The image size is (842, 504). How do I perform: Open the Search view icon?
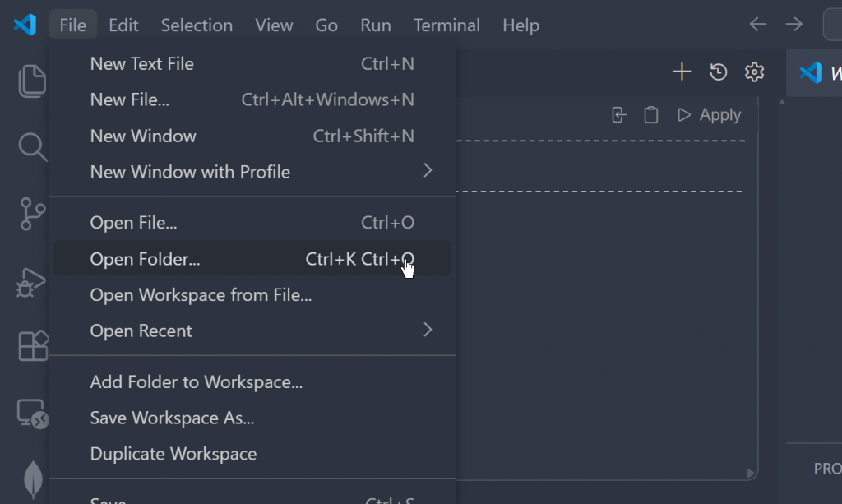click(33, 148)
